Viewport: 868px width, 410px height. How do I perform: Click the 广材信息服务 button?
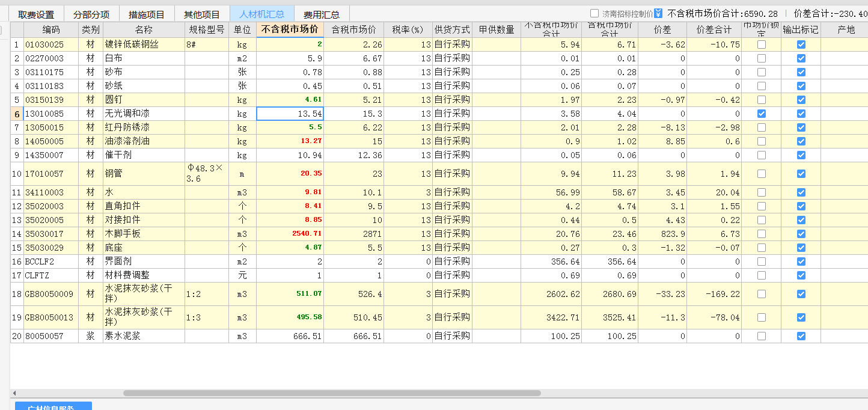[x=53, y=407]
